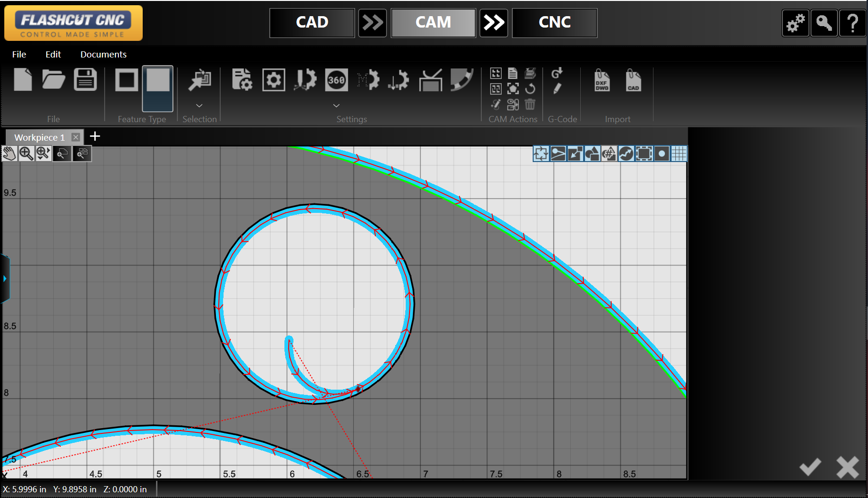
Task: Open the 360 settings icon in Settings group
Action: 337,80
